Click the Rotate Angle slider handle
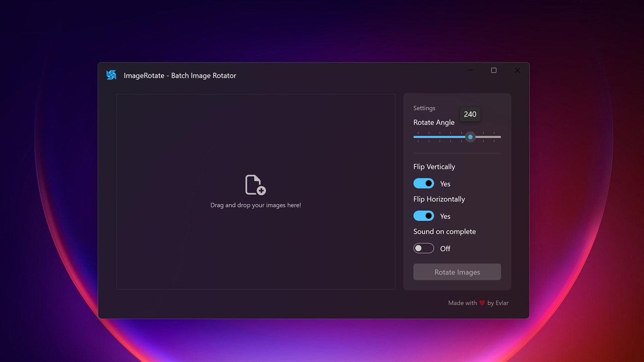This screenshot has width=644, height=362. point(470,137)
